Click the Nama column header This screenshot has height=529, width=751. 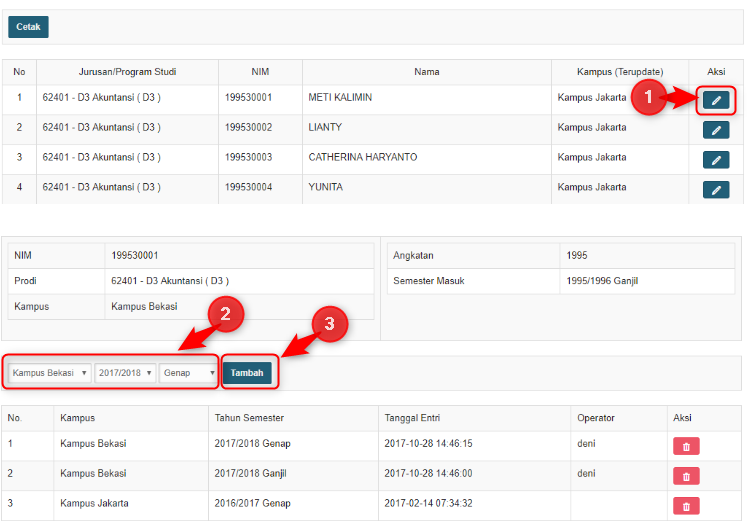click(427, 72)
